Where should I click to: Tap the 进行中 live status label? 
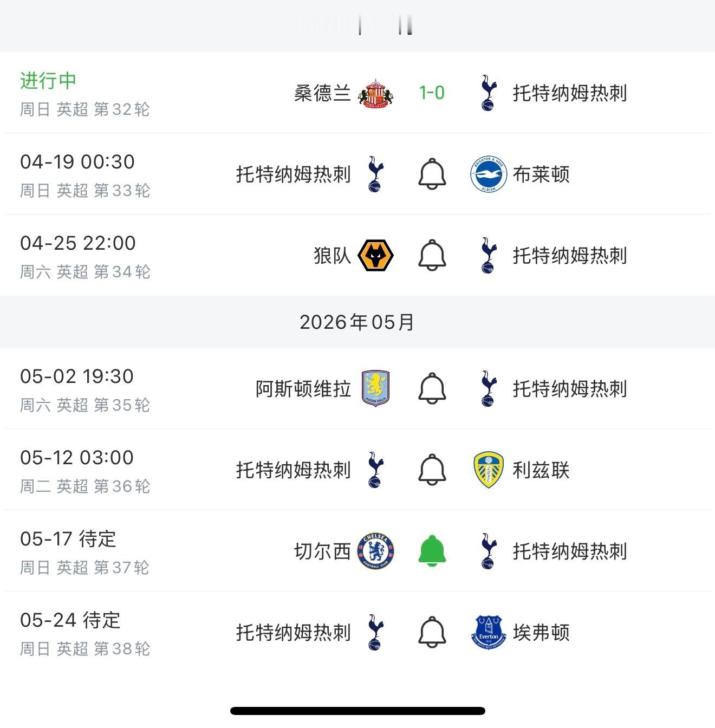[48, 81]
